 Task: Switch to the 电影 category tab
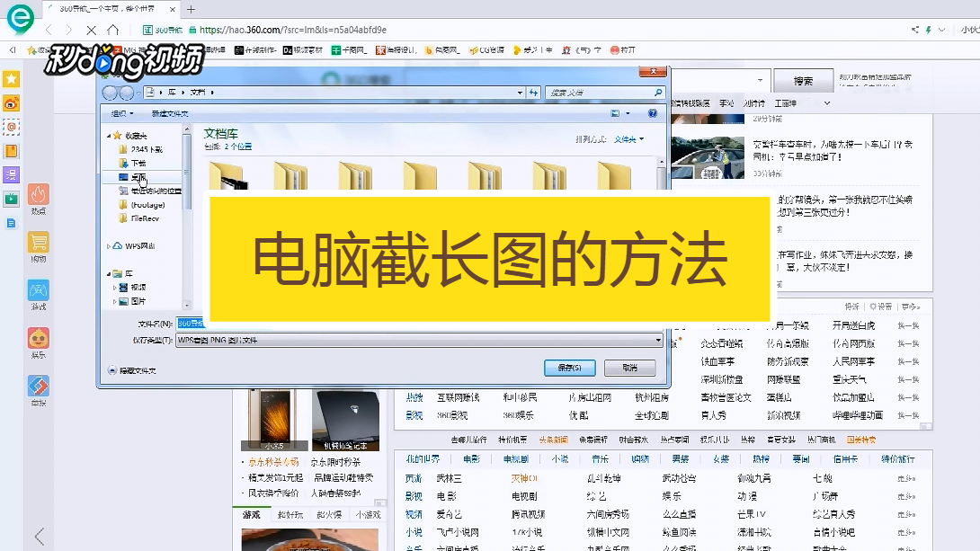(x=472, y=459)
